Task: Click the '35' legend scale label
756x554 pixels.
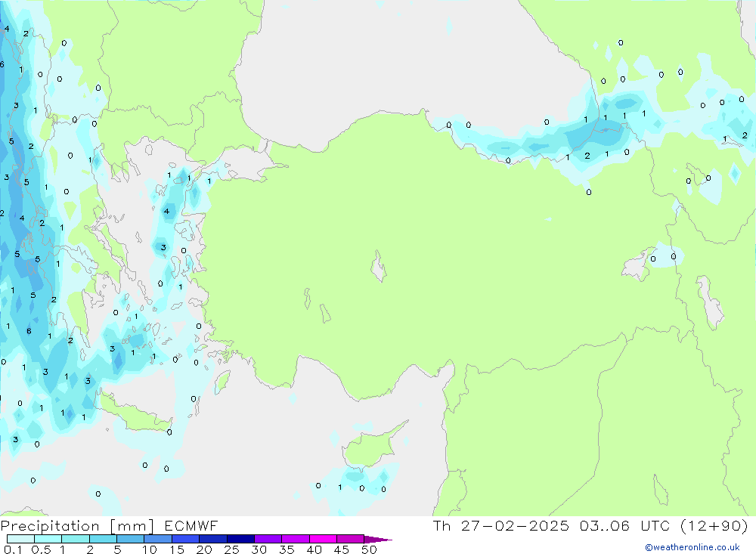Action: (287, 549)
